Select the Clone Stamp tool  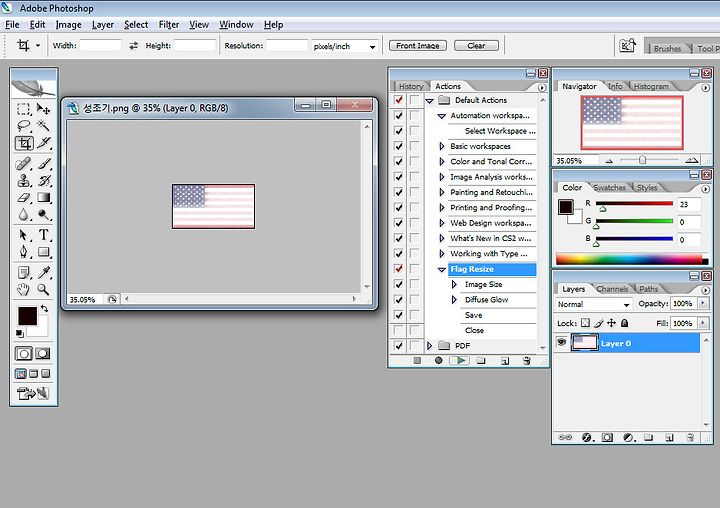tap(23, 181)
